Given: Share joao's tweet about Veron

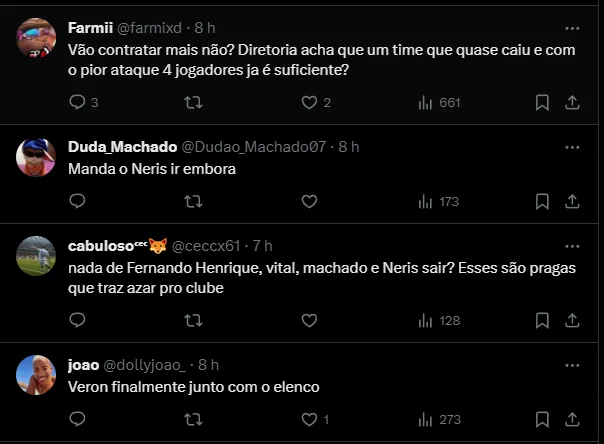Looking at the screenshot, I should pos(572,419).
